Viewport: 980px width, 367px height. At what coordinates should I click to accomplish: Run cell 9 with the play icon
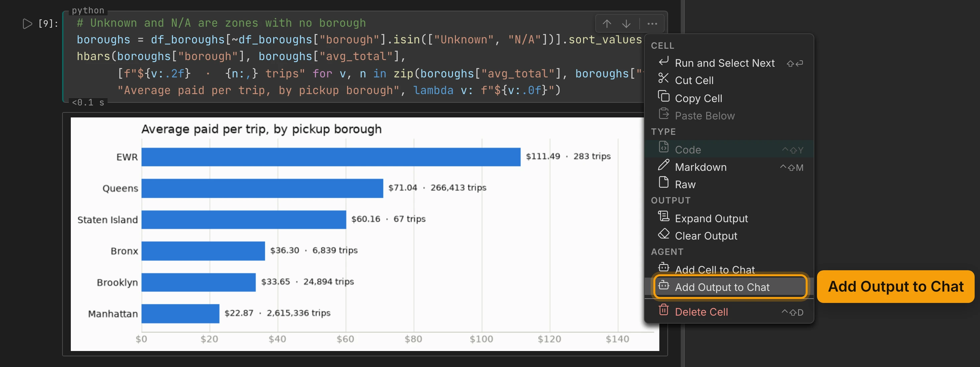point(27,24)
